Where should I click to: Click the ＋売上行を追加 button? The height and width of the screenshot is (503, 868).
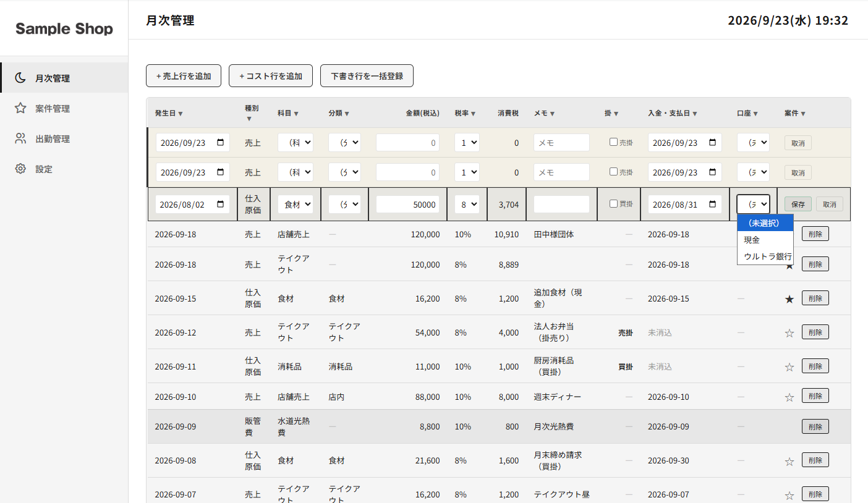(184, 76)
